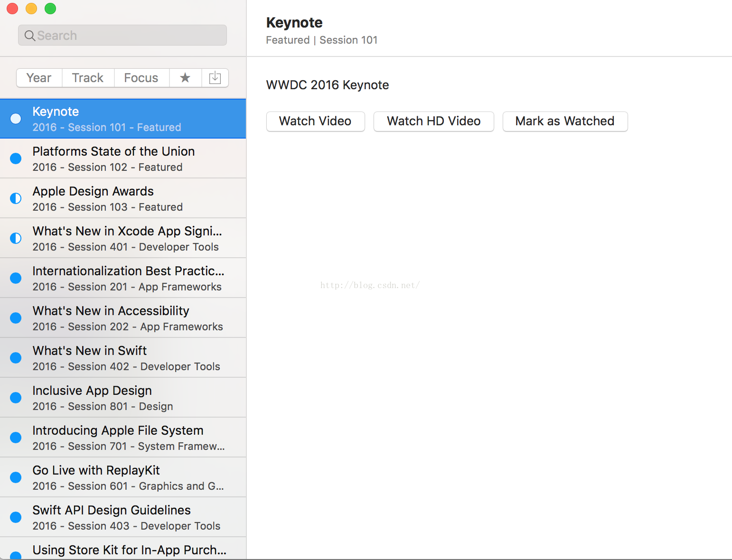Open the Year filter
Screen dimensions: 732x560
pyautogui.click(x=39, y=78)
